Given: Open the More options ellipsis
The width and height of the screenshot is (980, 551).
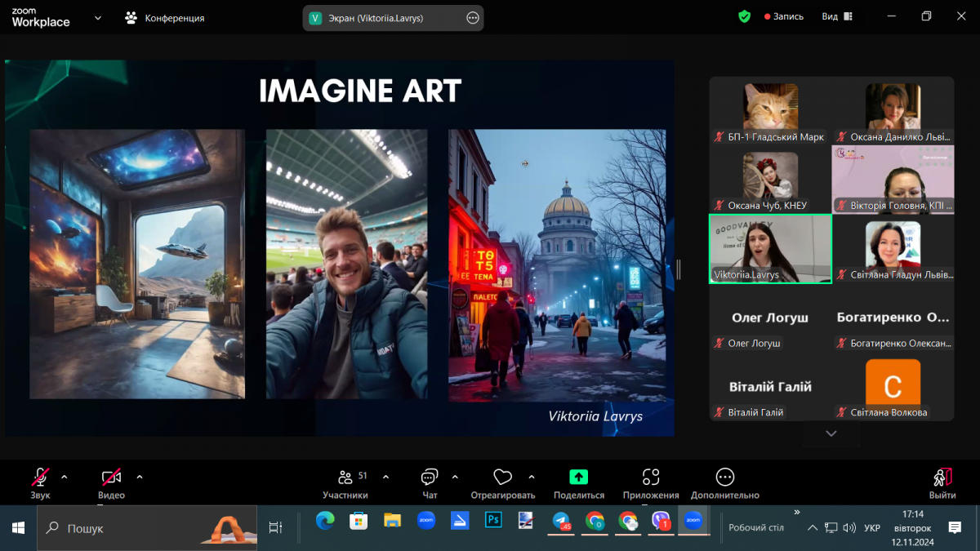Looking at the screenshot, I should point(724,478).
